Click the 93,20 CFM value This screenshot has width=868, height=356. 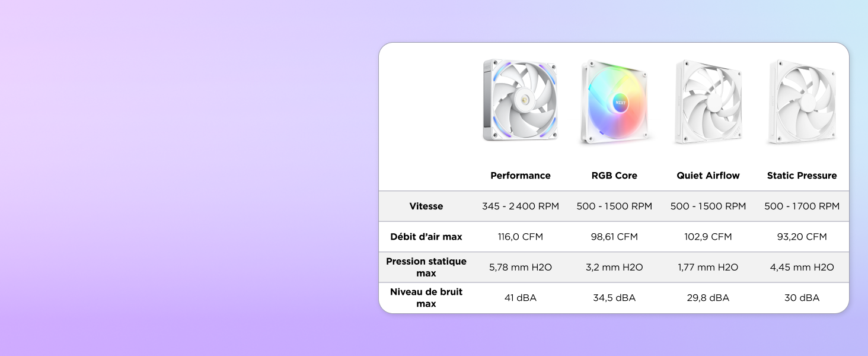(x=802, y=237)
